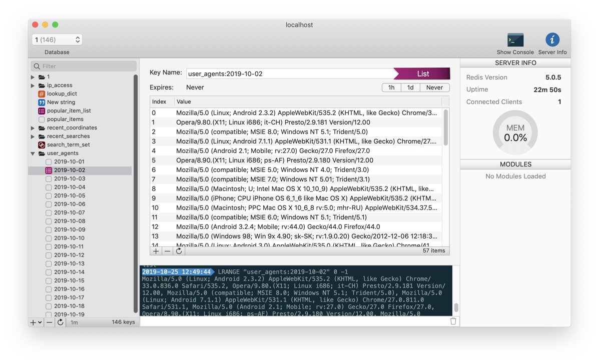The height and width of the screenshot is (364, 599).
Task: Click the recent_coordinates folder icon
Action: tap(42, 128)
